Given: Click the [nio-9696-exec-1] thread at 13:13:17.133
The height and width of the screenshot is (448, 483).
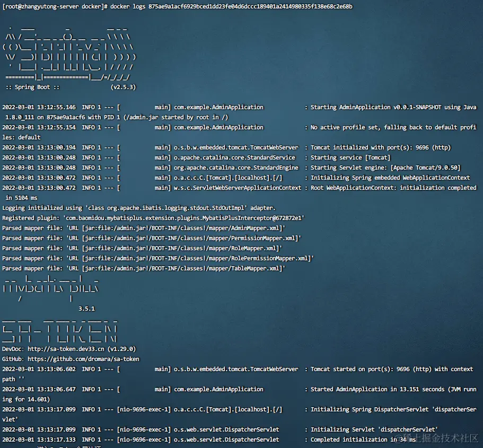Looking at the screenshot, I should tap(144, 440).
